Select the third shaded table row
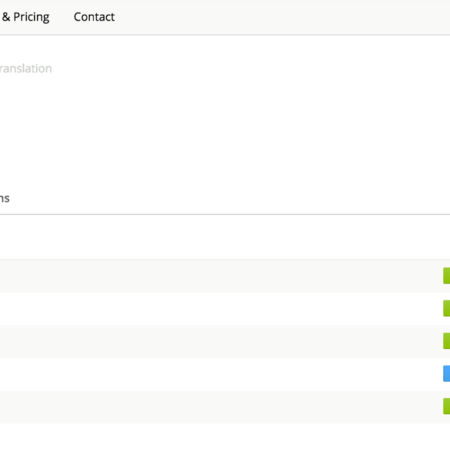 tap(225, 341)
